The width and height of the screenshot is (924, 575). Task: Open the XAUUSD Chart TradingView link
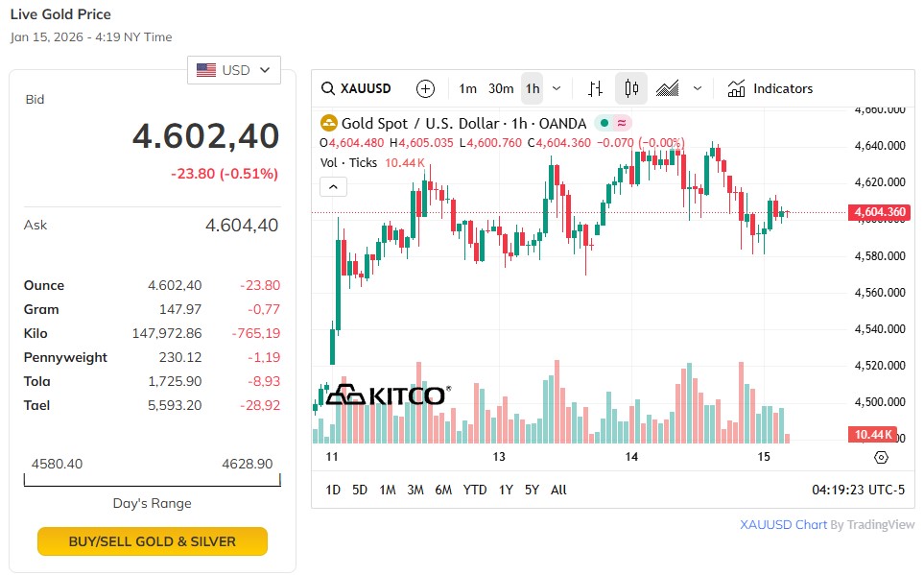coord(783,525)
